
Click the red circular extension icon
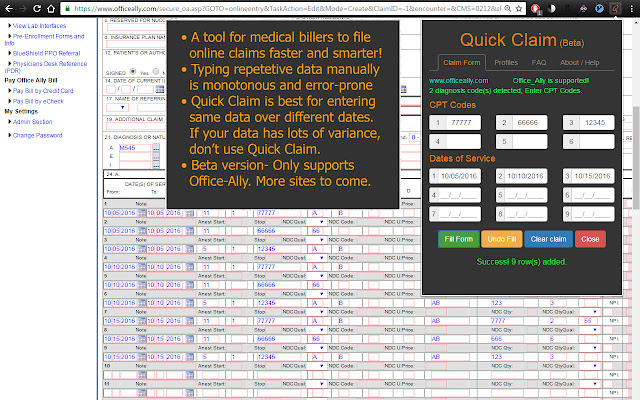point(536,8)
